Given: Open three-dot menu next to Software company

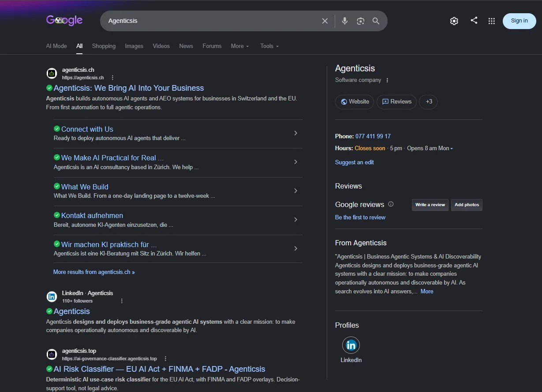Looking at the screenshot, I should [387, 80].
